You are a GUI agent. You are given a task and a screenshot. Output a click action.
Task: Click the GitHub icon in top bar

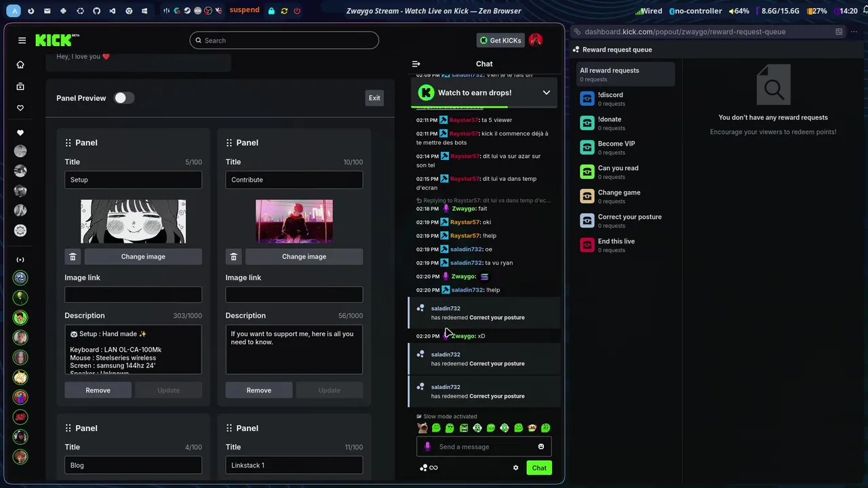point(96,11)
